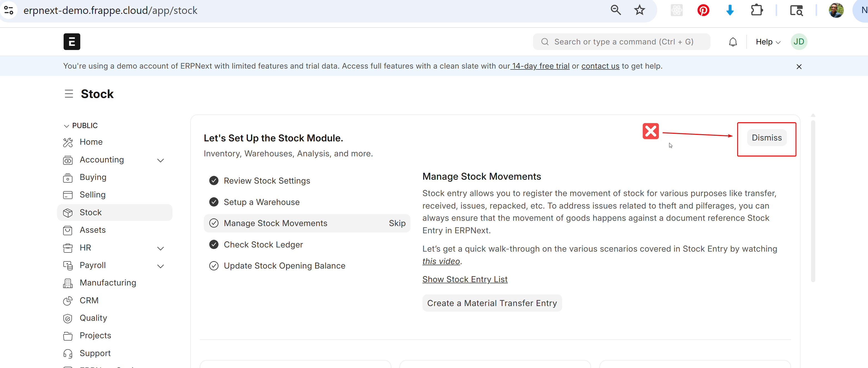Open the notifications bell
Screen dimensions: 868x368
[733, 42]
